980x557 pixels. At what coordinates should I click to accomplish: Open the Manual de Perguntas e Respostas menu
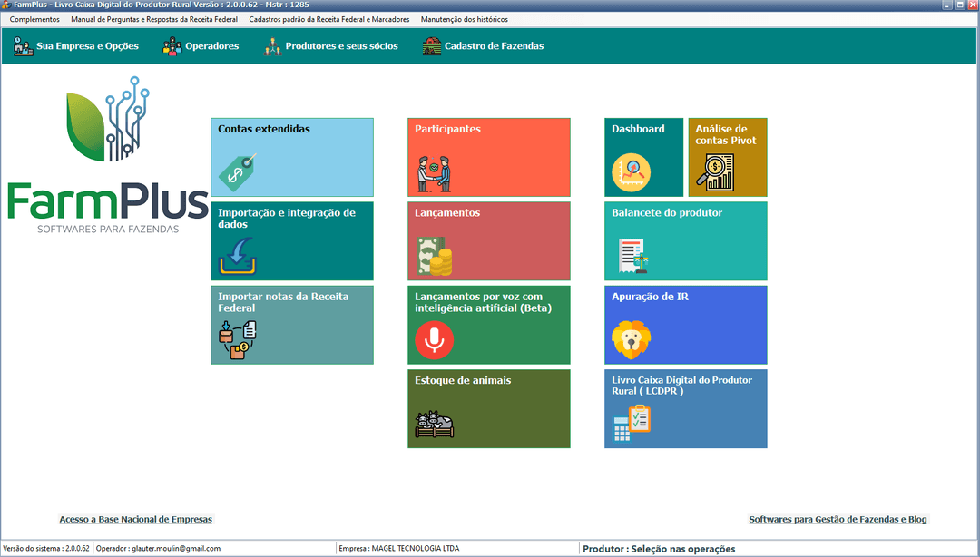pyautogui.click(x=154, y=19)
